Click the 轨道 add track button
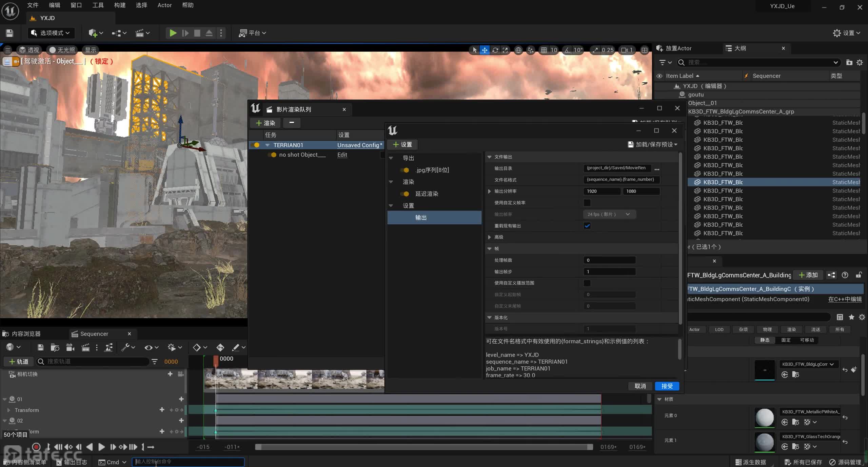The image size is (868, 467). [19, 362]
